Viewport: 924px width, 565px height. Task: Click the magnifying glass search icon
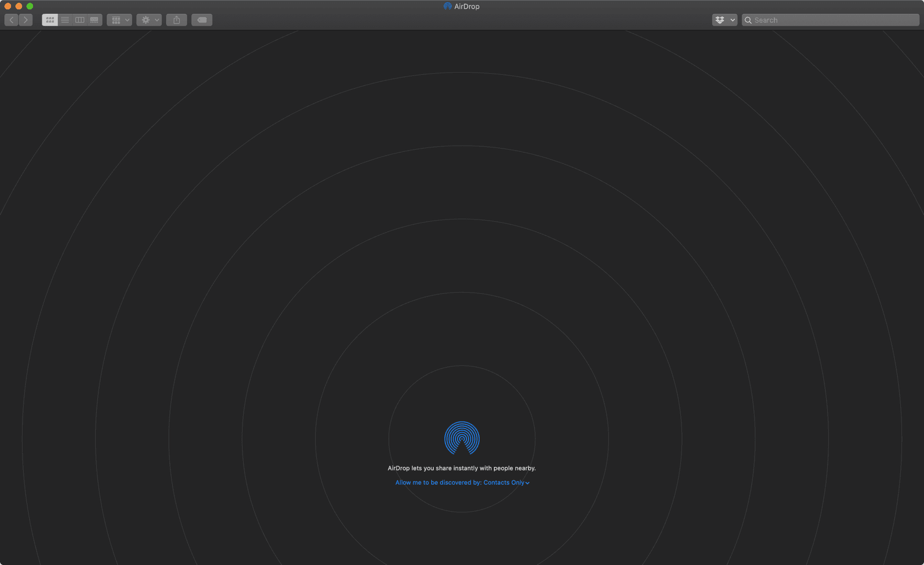[x=748, y=20]
